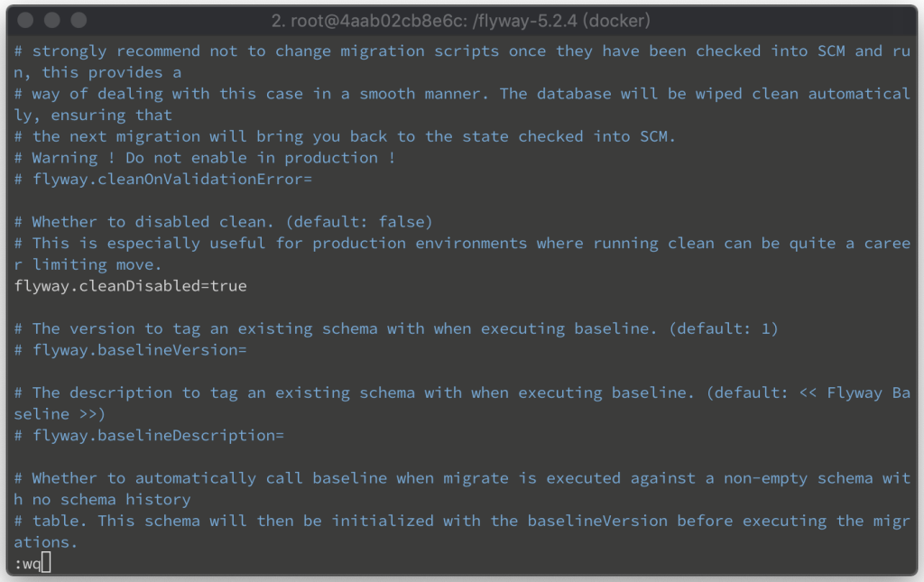
Task: Click the 'h no schema history' wrapped line
Action: [x=103, y=500]
